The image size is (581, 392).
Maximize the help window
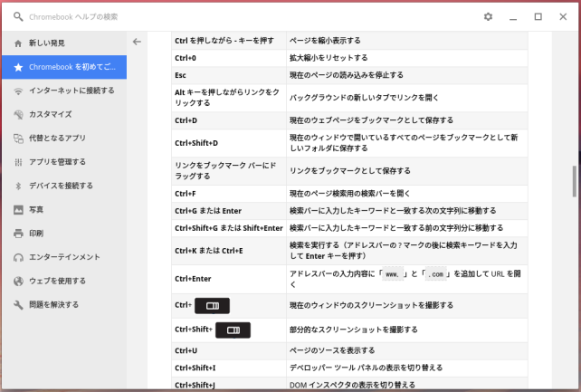pyautogui.click(x=538, y=16)
